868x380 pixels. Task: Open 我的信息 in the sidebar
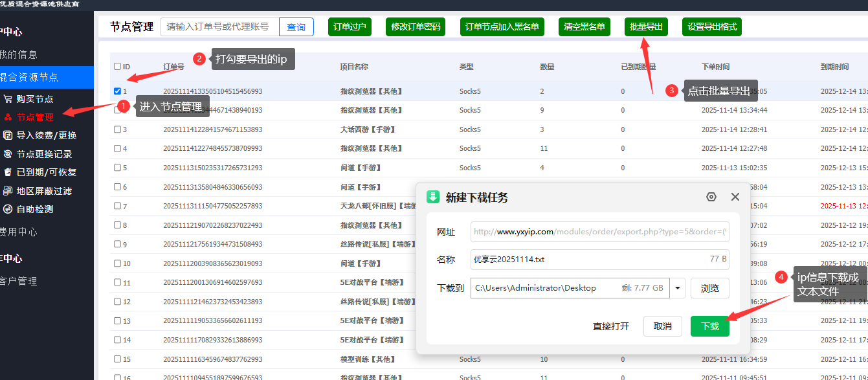19,54
